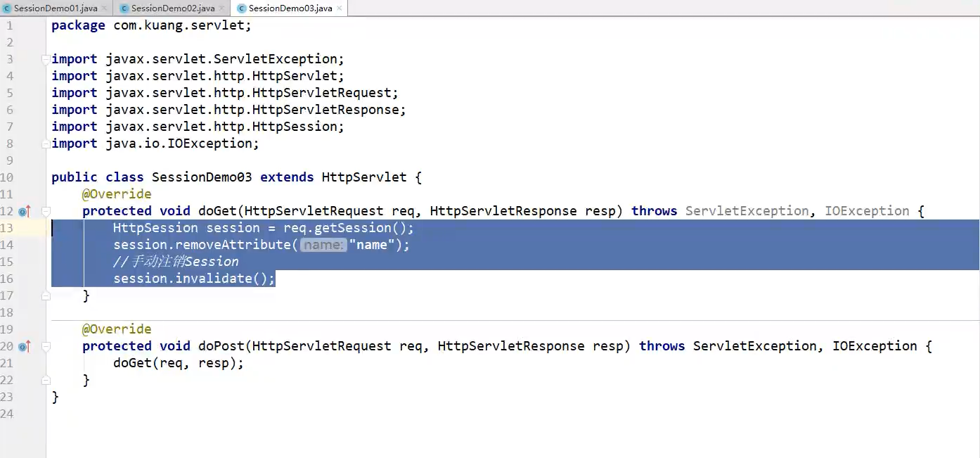Switch to the SessionDemo02.java tab
The image size is (980, 458).
tap(172, 8)
